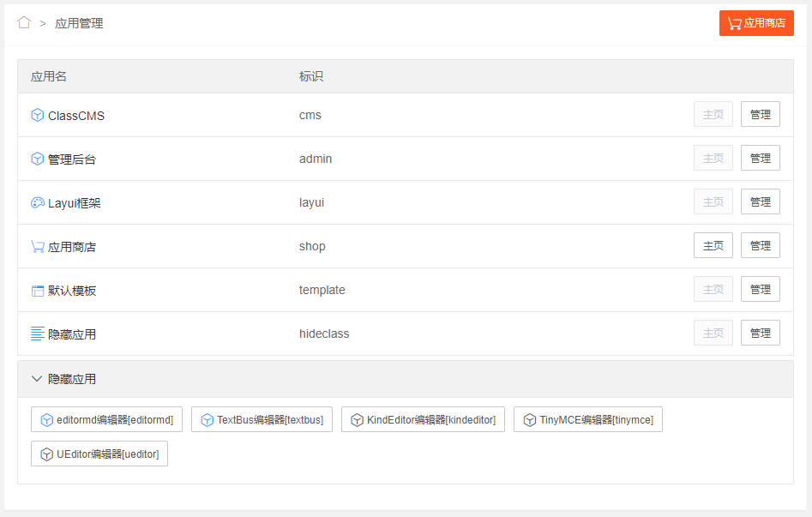
Task: Click disabled 主页 in admin row
Action: coord(713,158)
